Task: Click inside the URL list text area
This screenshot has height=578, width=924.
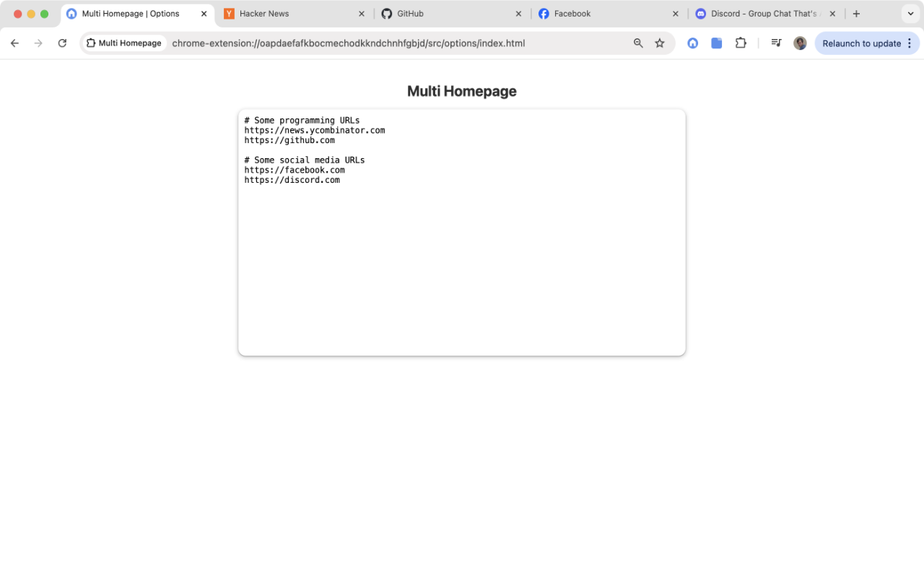Action: 462,231
